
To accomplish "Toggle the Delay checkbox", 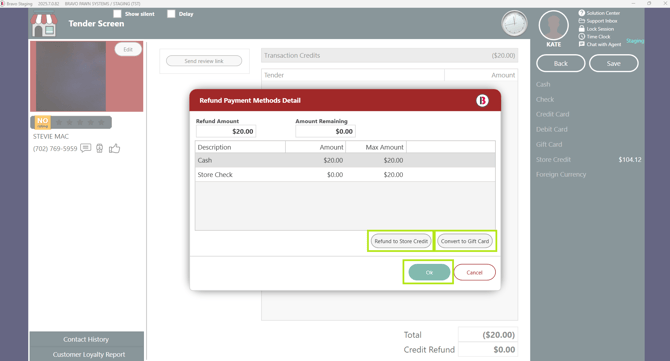I will click(x=171, y=14).
